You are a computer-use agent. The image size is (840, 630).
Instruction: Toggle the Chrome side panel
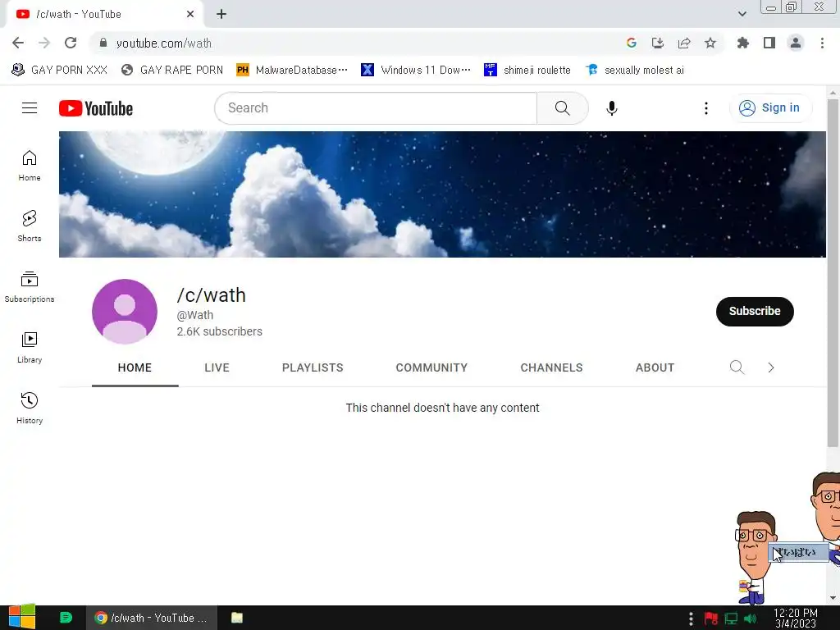tap(769, 43)
